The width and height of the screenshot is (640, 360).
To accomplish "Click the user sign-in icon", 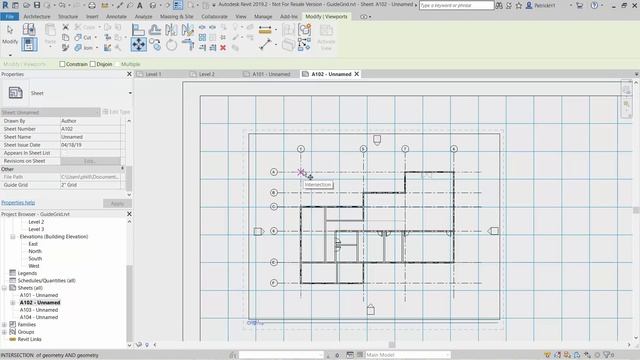I will pos(529,5).
